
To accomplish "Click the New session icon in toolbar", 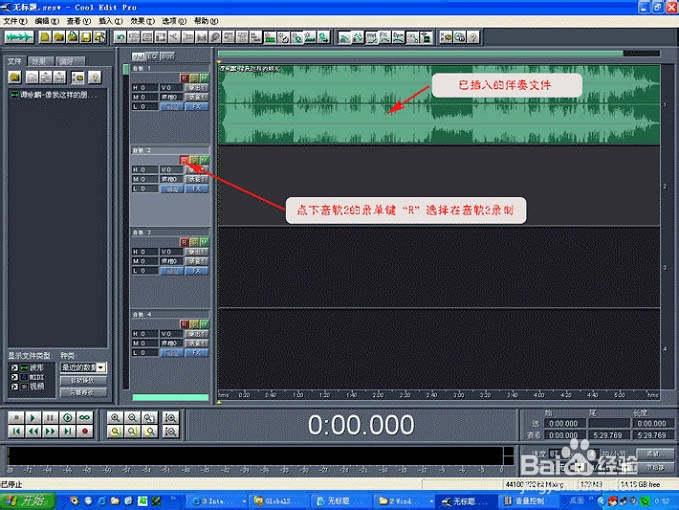I will [x=45, y=37].
